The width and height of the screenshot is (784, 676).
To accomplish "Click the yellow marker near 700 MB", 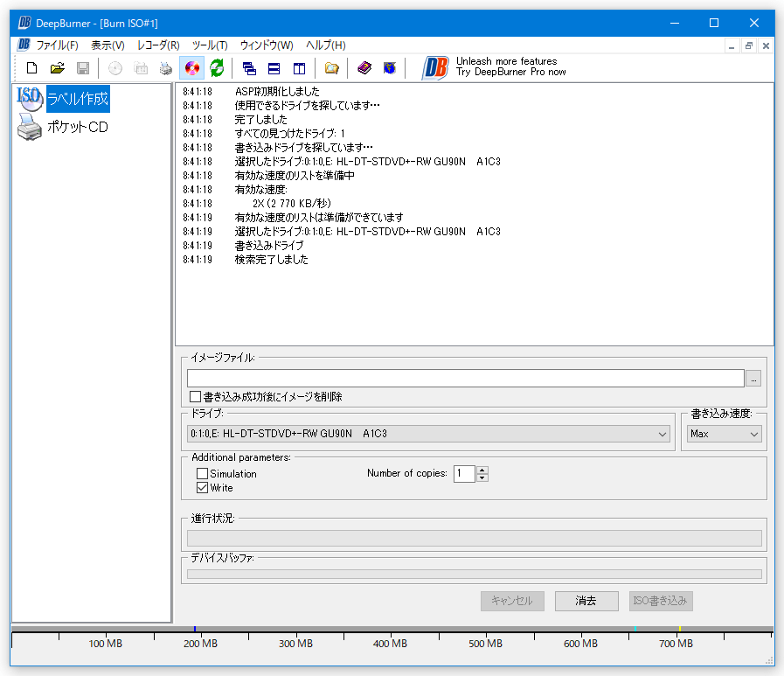I will (680, 629).
